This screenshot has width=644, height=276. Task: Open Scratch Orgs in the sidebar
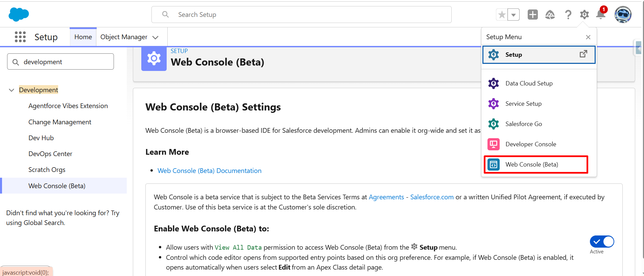[x=47, y=170]
